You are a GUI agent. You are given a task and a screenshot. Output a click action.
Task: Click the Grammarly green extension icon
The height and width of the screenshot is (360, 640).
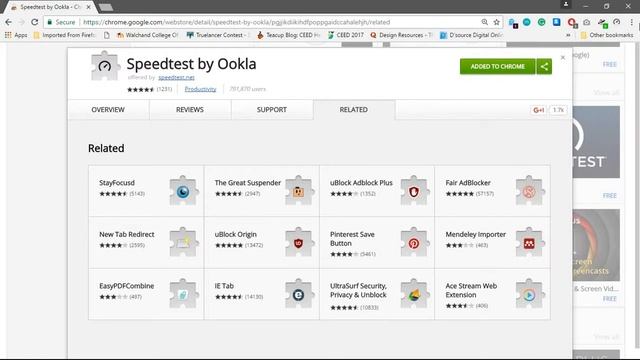[x=542, y=22]
